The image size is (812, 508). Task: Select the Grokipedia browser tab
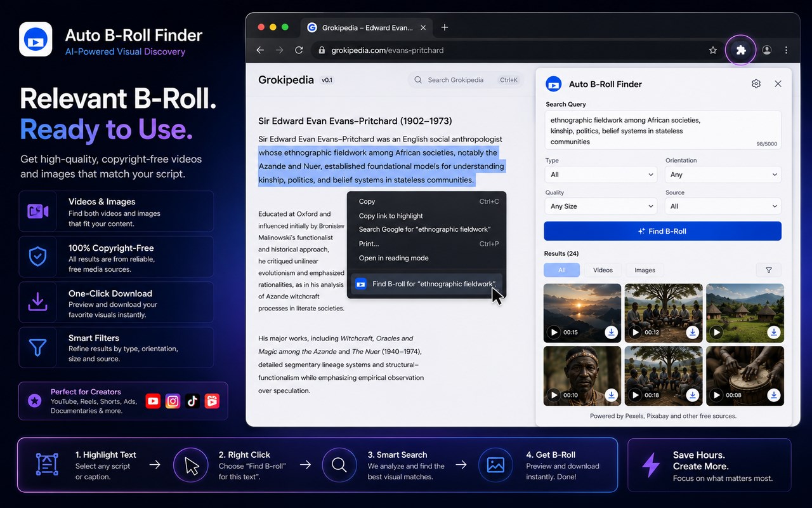(x=365, y=27)
